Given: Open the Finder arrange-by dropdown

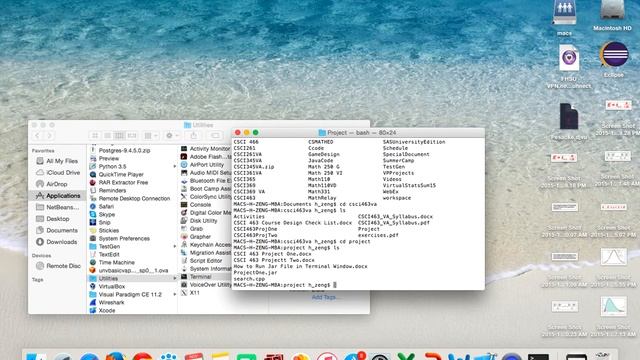Looking at the screenshot, I should click(x=151, y=136).
